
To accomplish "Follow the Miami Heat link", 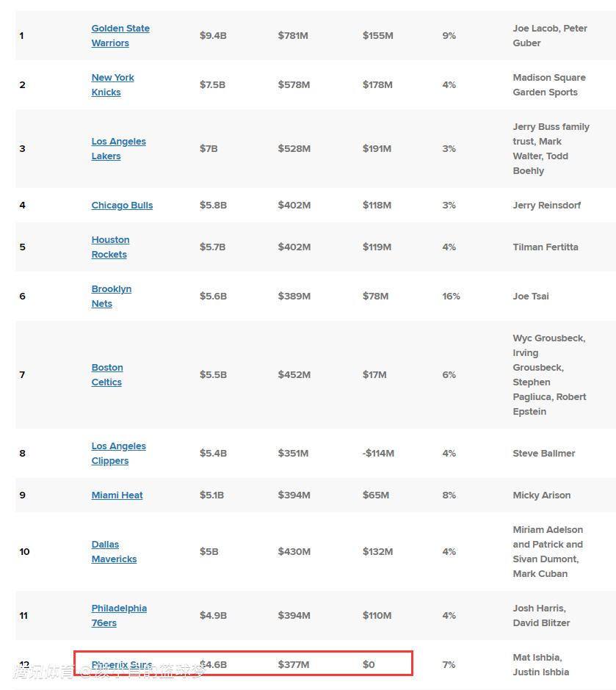I will click(117, 495).
